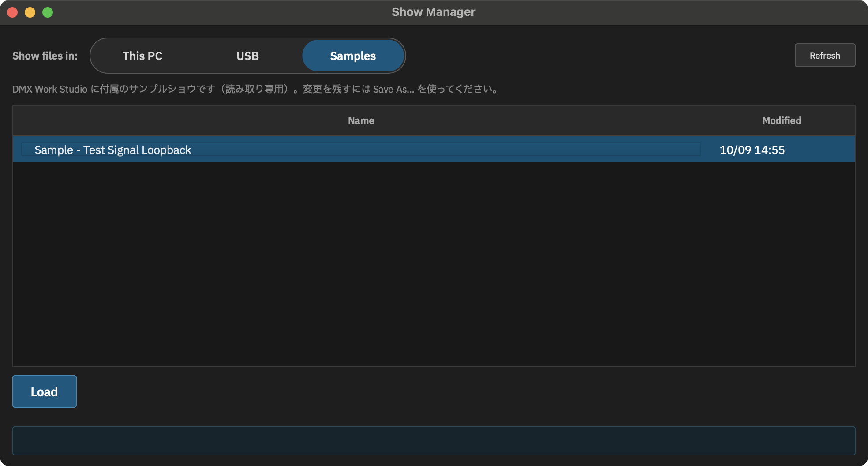The height and width of the screenshot is (466, 868).
Task: Select the Samples tab
Action: click(x=353, y=56)
